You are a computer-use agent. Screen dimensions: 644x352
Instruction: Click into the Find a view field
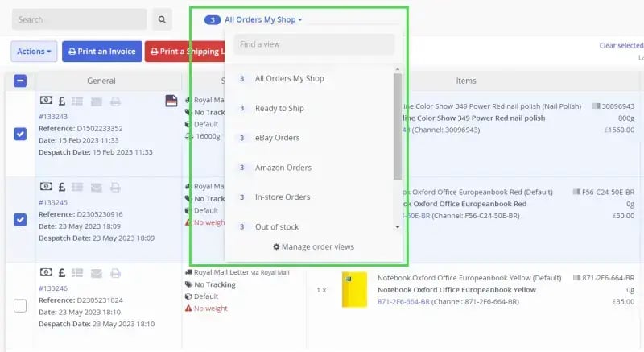point(314,44)
